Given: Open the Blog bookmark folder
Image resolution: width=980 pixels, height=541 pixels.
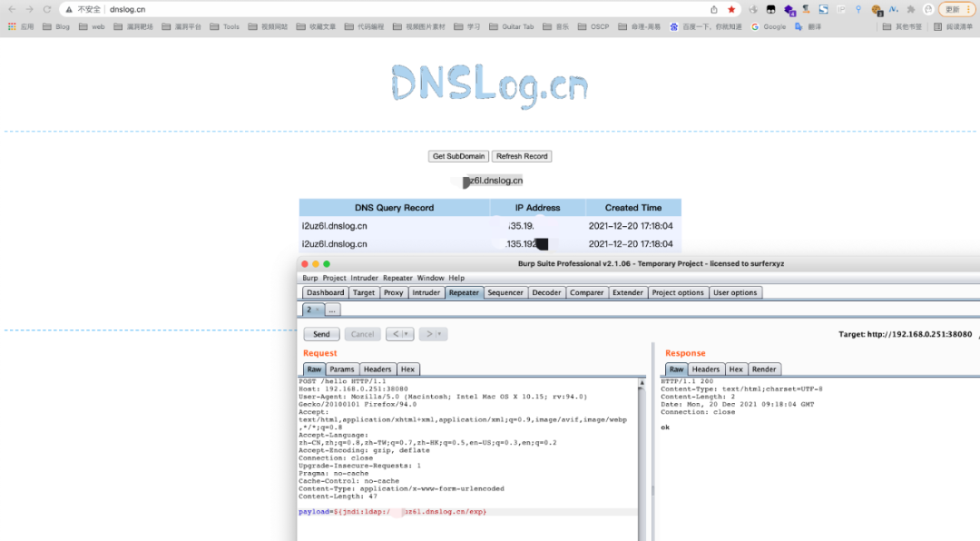Looking at the screenshot, I should point(56,27).
